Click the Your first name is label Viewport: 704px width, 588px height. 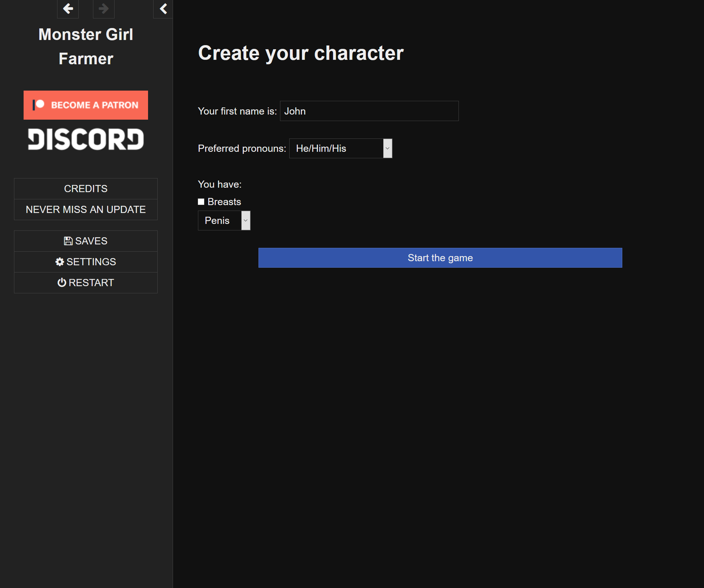point(237,111)
